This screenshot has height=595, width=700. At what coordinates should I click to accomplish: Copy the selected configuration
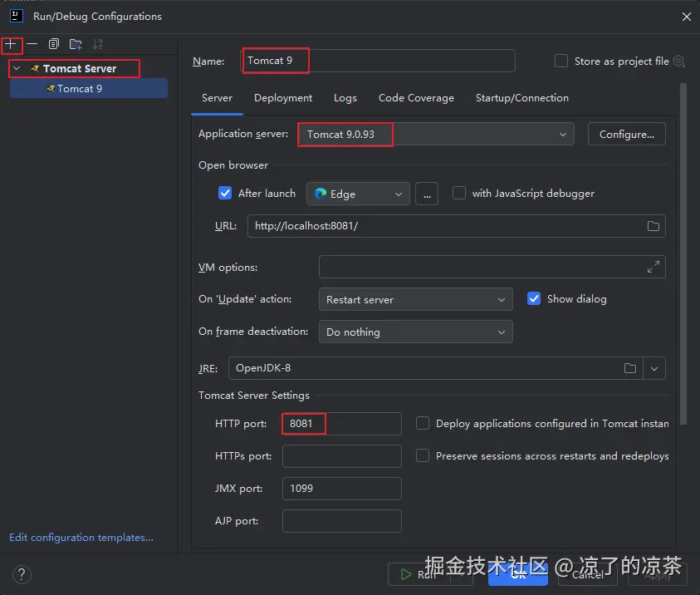tap(54, 44)
